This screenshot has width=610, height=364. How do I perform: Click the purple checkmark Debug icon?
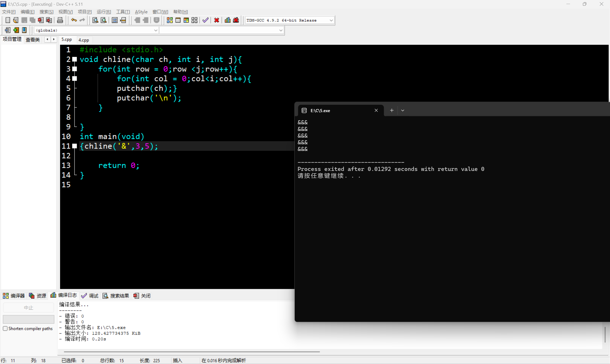point(205,20)
